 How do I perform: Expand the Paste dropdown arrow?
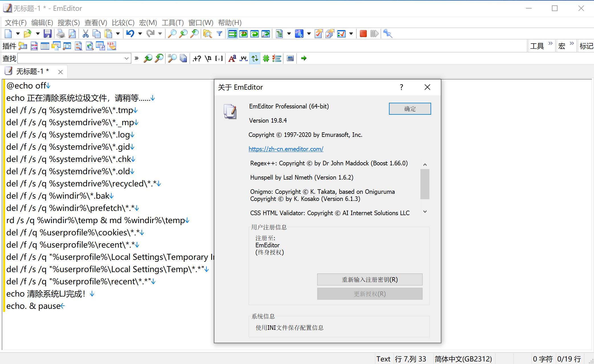pos(118,34)
